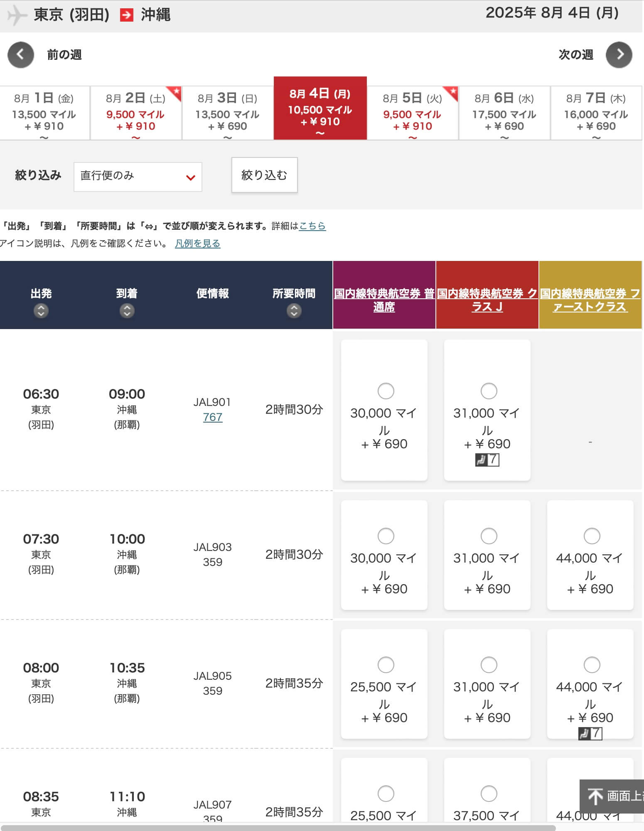Apply filter with 絞り込む button
This screenshot has height=831, width=644.
coord(264,175)
